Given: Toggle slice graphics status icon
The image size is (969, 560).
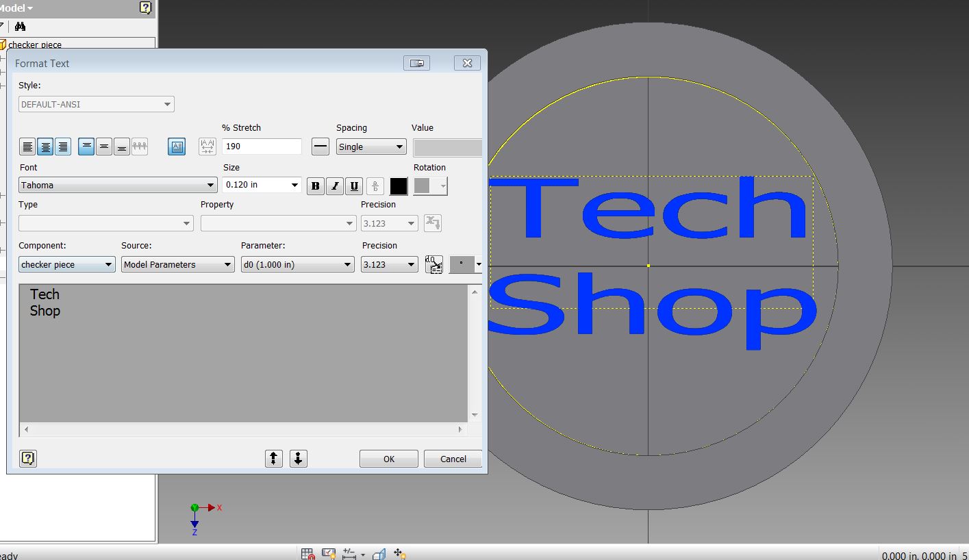Looking at the screenshot, I should pyautogui.click(x=380, y=554).
